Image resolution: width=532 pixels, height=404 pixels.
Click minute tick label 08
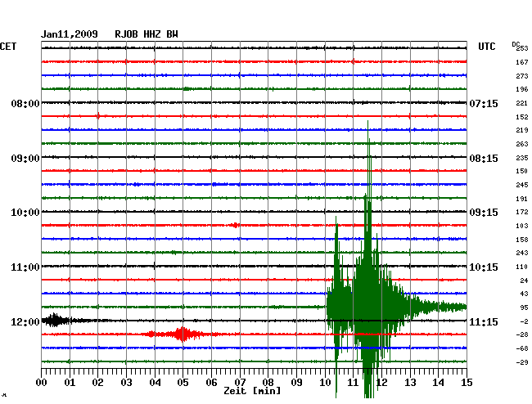point(268,382)
